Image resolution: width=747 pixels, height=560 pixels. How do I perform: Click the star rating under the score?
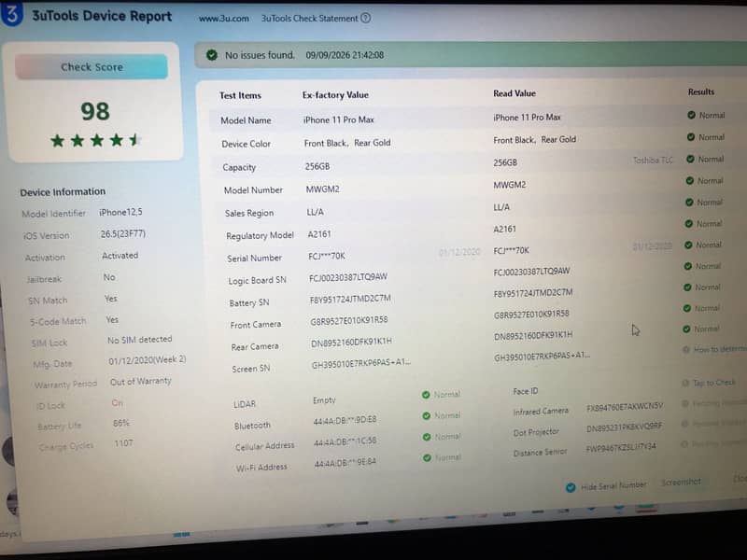tap(96, 140)
